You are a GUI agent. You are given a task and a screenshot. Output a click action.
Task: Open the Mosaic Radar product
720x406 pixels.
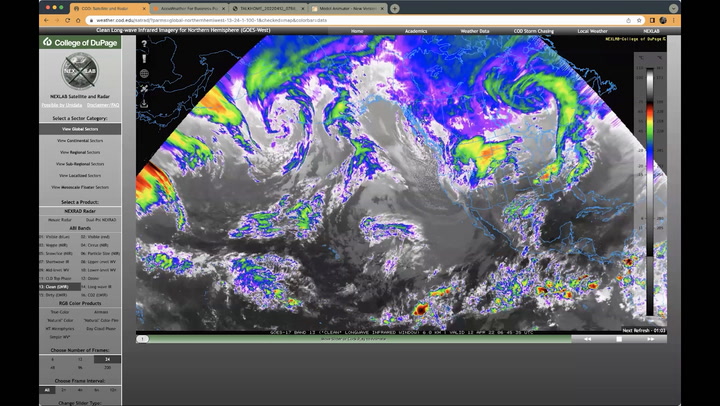pyautogui.click(x=60, y=220)
